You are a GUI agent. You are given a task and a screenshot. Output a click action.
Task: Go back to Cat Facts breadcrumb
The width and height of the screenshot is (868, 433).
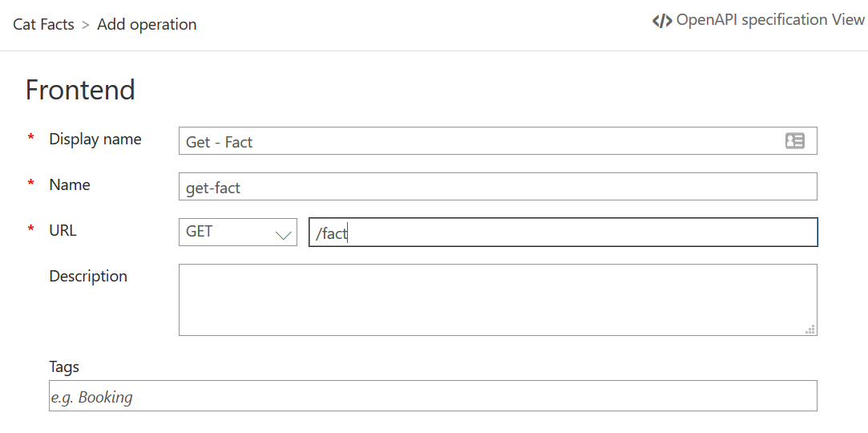43,25
